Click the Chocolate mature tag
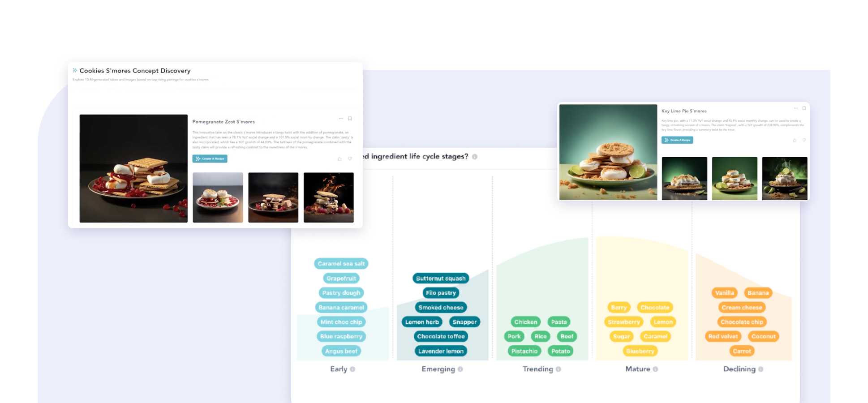868x403 pixels. point(655,308)
